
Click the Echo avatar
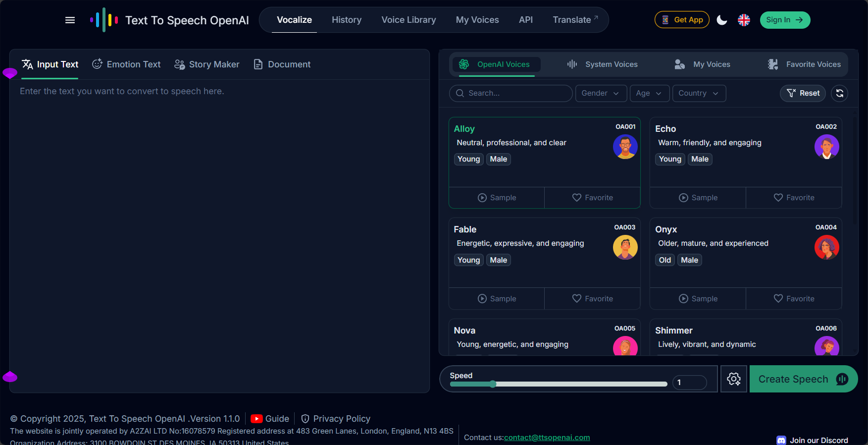826,147
